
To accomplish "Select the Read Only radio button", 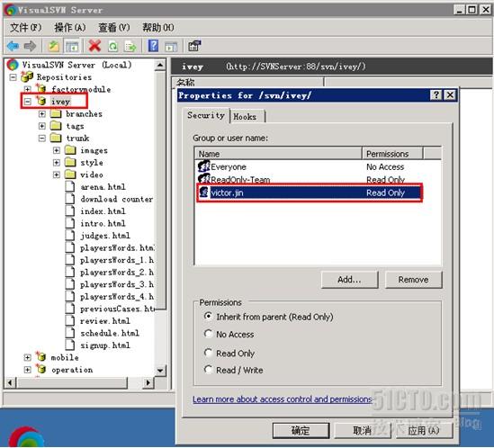I will click(x=208, y=353).
